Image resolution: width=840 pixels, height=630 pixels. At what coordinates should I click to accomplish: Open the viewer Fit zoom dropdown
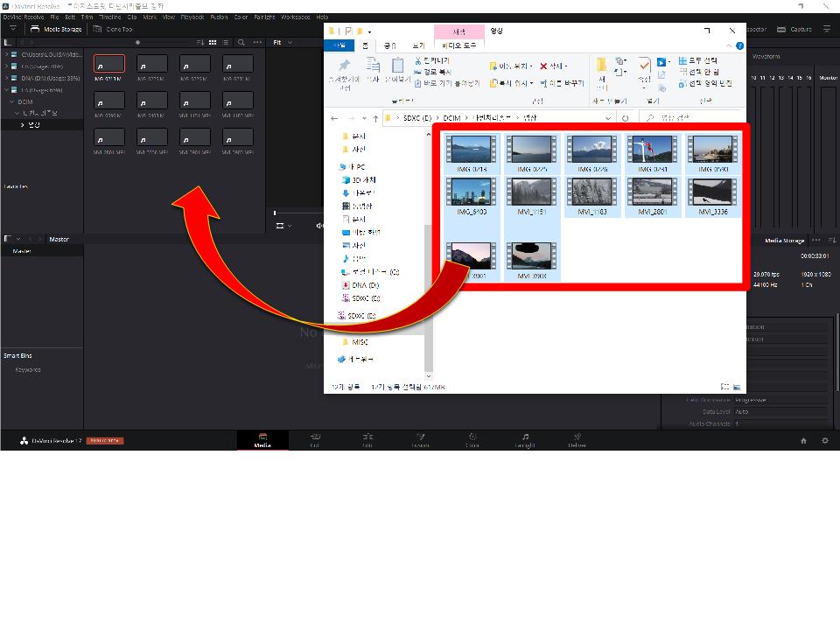pyautogui.click(x=283, y=42)
